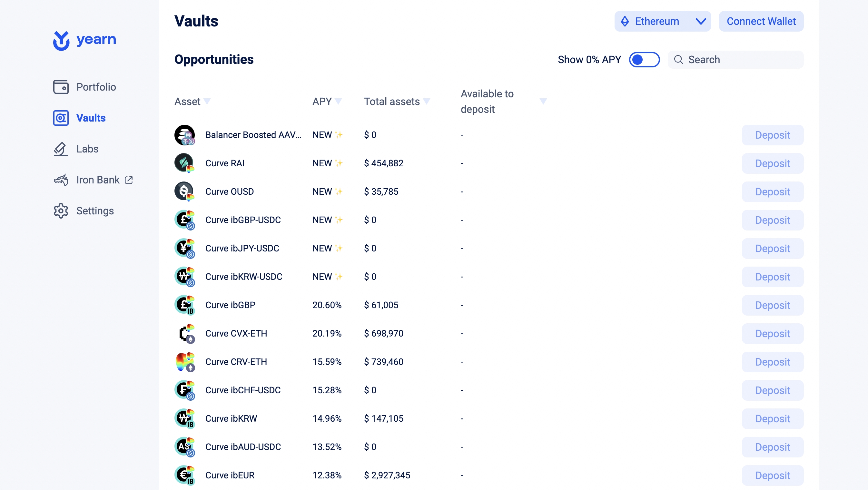Click the Labs microscope icon
This screenshot has height=490, width=868.
[61, 149]
